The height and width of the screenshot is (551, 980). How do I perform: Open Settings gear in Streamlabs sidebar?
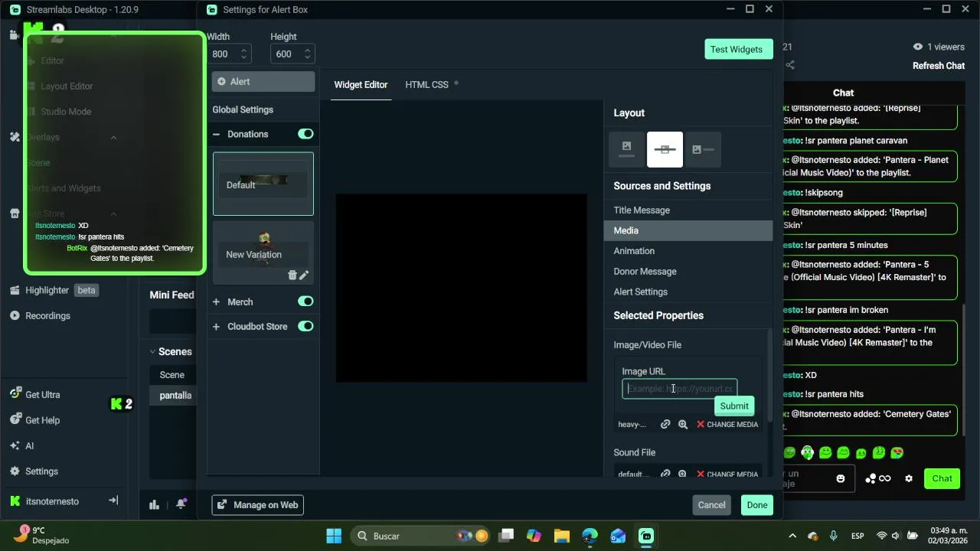(15, 471)
